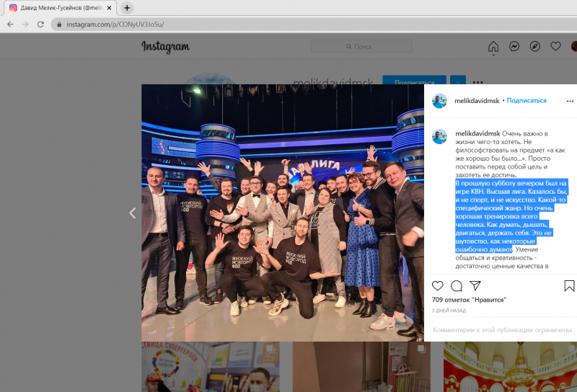Viewport: 577px width, 392px height.
Task: Open the Супергероев thumbnail post
Action: [211, 367]
